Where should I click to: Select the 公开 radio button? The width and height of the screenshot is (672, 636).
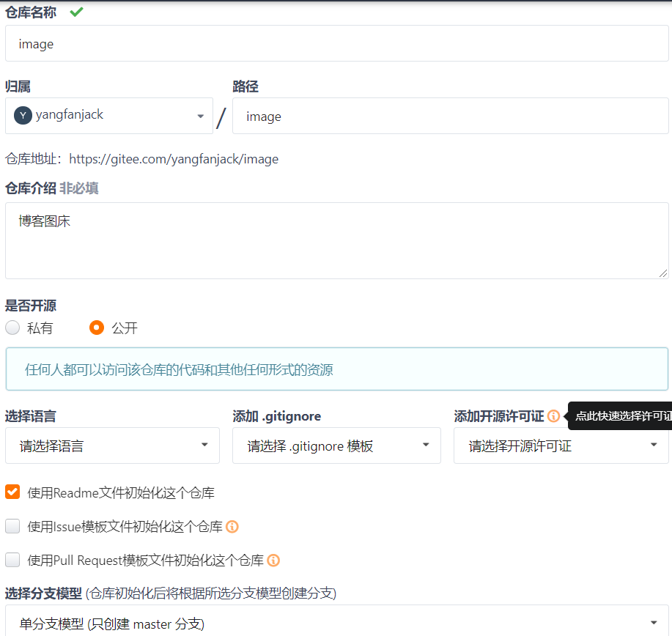tap(97, 328)
